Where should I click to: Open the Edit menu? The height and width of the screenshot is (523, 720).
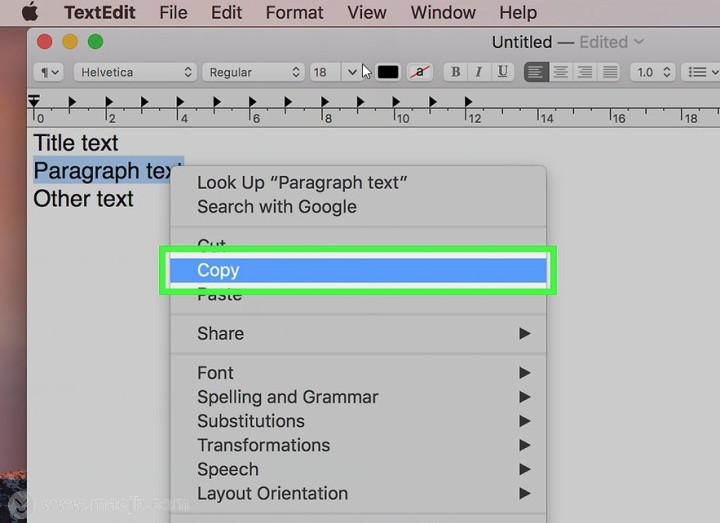(x=226, y=12)
